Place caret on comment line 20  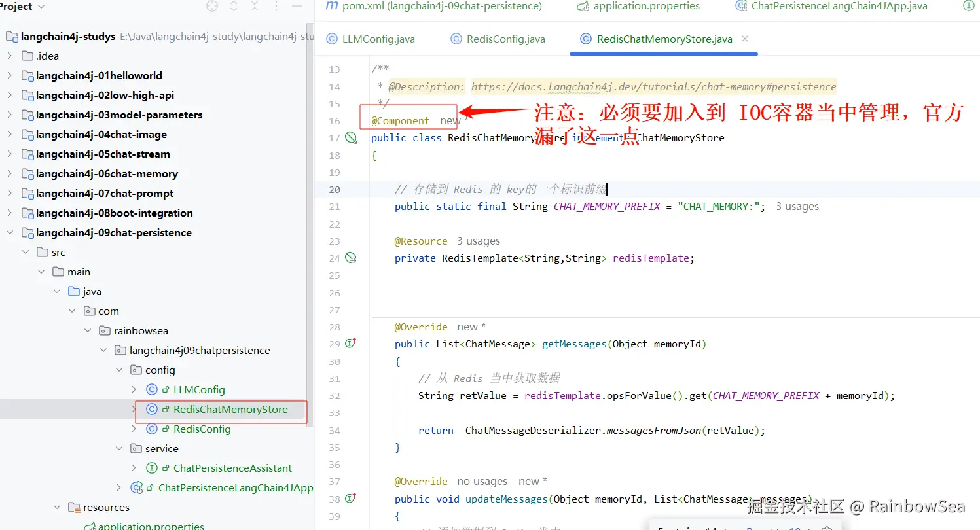[501, 189]
